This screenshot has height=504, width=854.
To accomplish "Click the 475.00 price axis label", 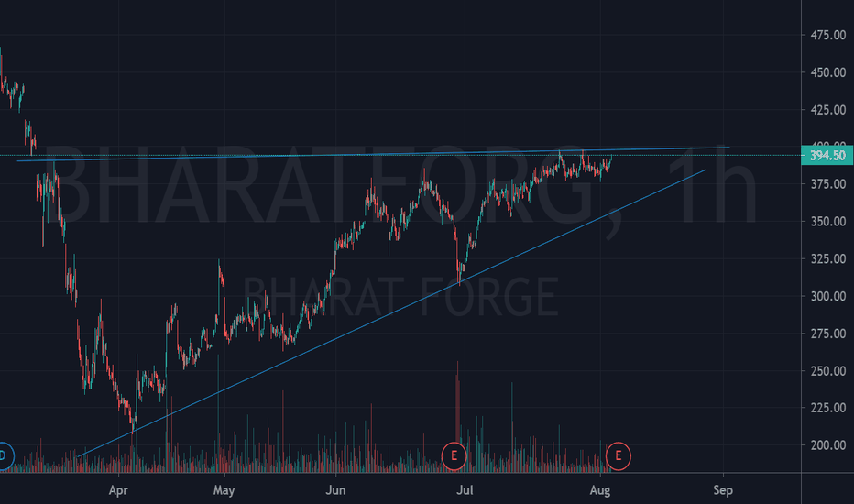I will (827, 35).
